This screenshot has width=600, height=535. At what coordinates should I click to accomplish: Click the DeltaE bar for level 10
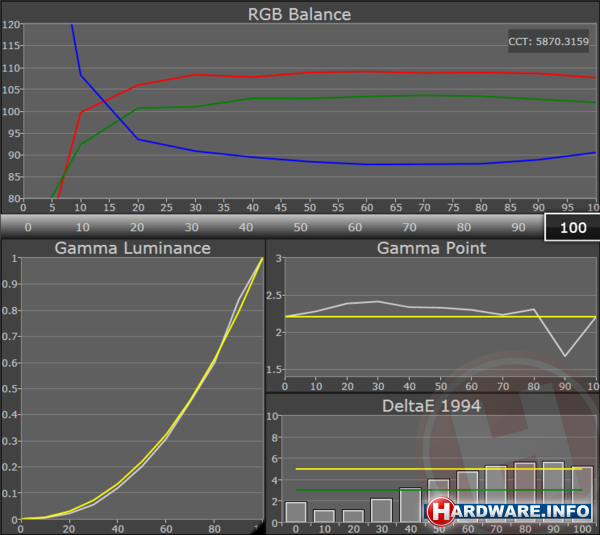tap(324, 516)
